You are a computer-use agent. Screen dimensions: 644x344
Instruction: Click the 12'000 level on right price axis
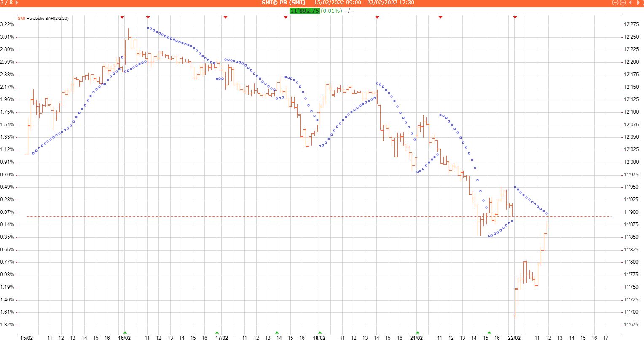(631, 162)
